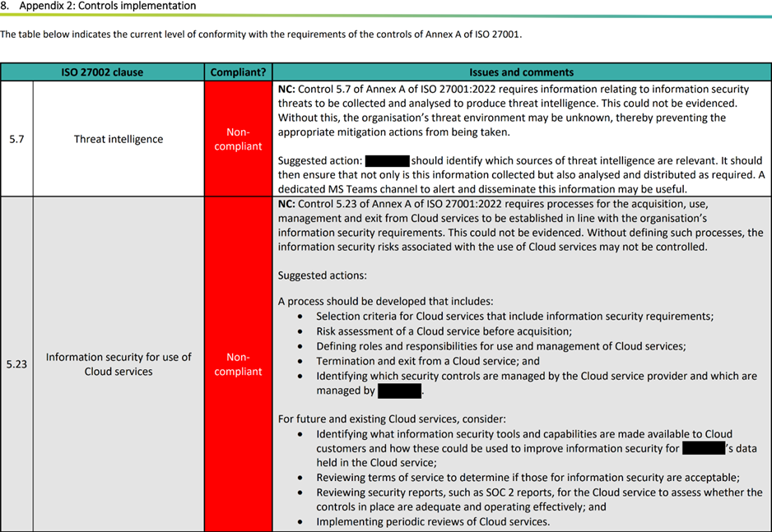
Task: Click the bold NC label for Control 5.7
Action: [286, 89]
